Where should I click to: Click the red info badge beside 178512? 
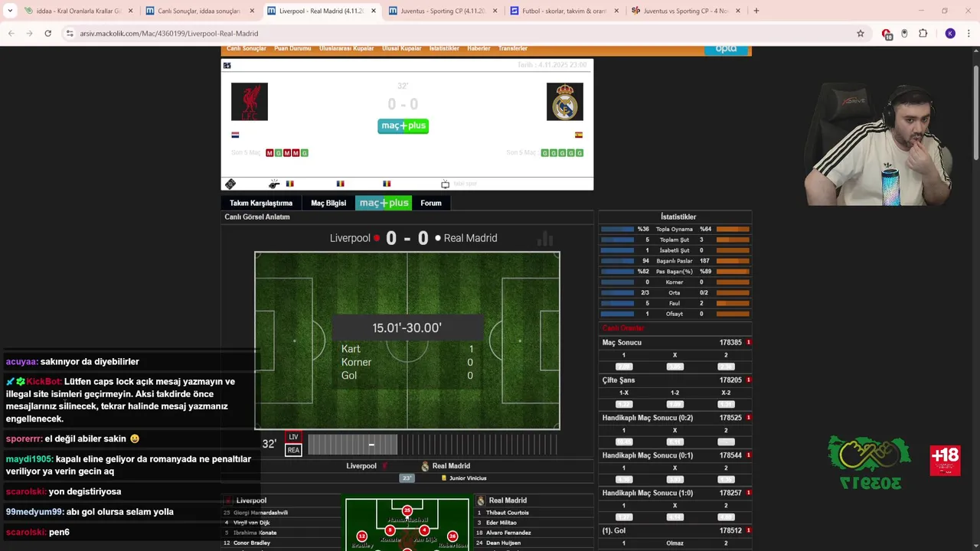[748, 530]
